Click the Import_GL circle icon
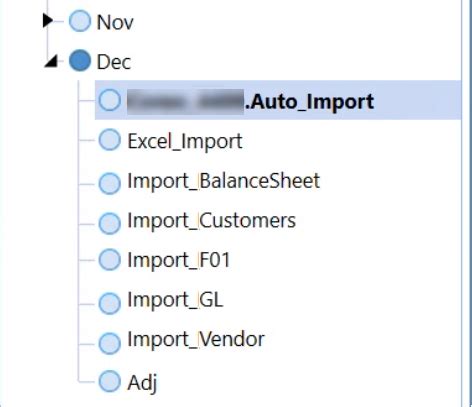Screen dimensions: 472x407 tap(110, 303)
